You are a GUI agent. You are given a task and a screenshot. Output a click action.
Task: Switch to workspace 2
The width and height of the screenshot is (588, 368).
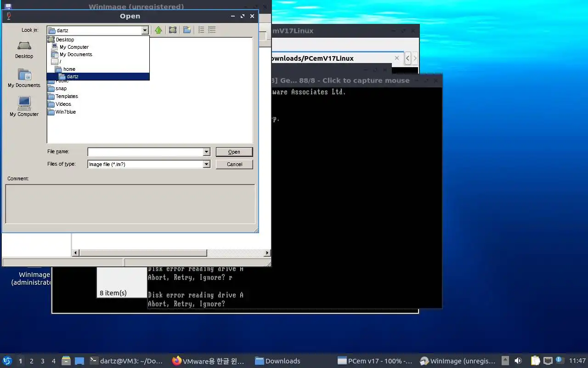coord(31,361)
